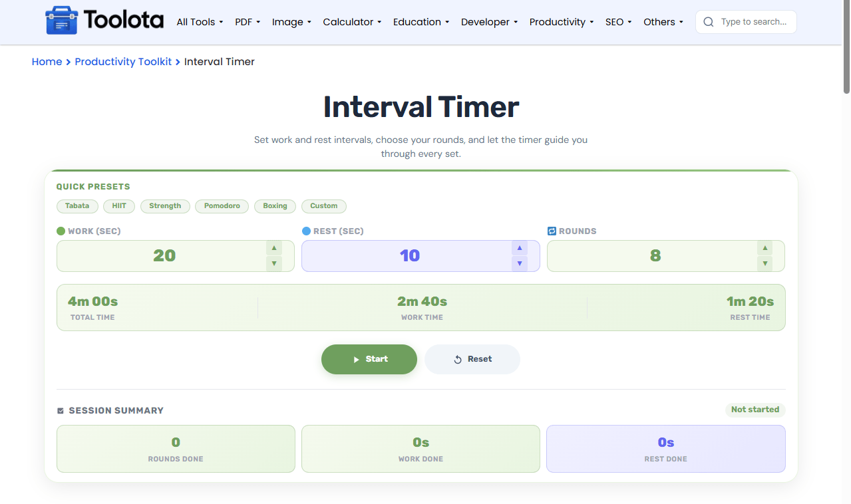Click the Work seconds value 20
This screenshot has height=504, width=851.
pyautogui.click(x=164, y=256)
